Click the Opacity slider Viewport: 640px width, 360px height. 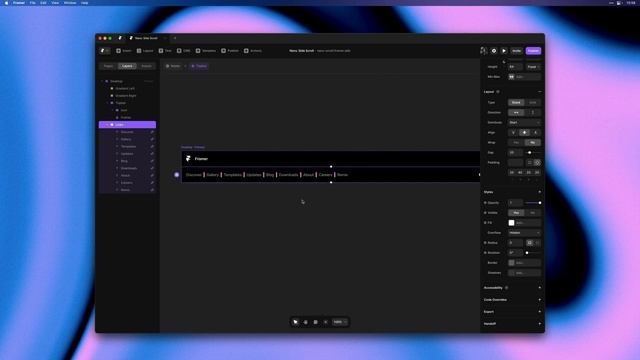pos(533,203)
